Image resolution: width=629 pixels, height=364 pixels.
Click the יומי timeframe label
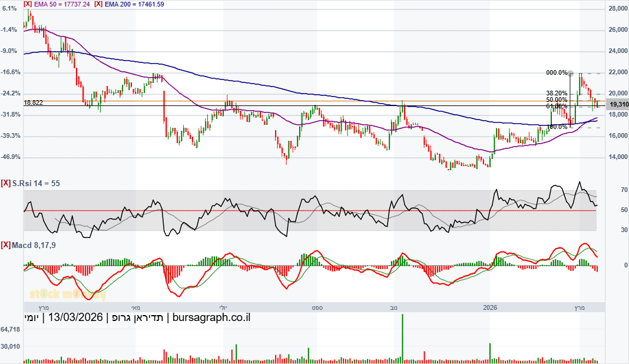pos(32,317)
